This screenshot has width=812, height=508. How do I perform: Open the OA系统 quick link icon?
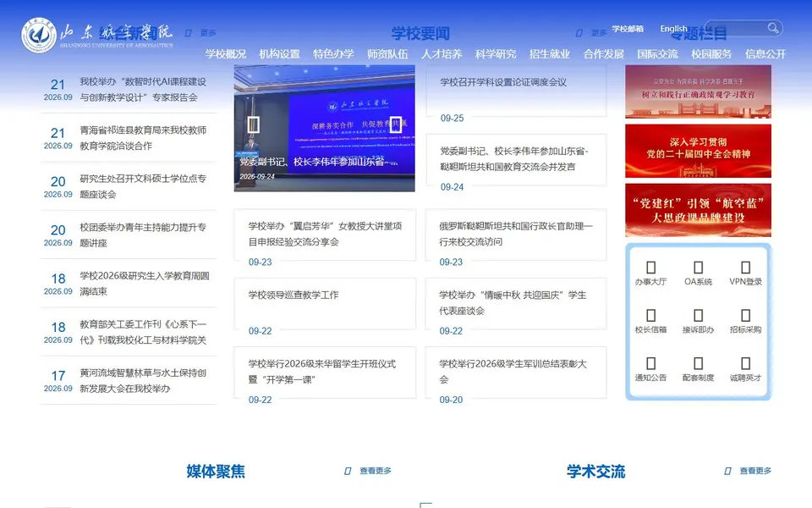click(x=698, y=268)
